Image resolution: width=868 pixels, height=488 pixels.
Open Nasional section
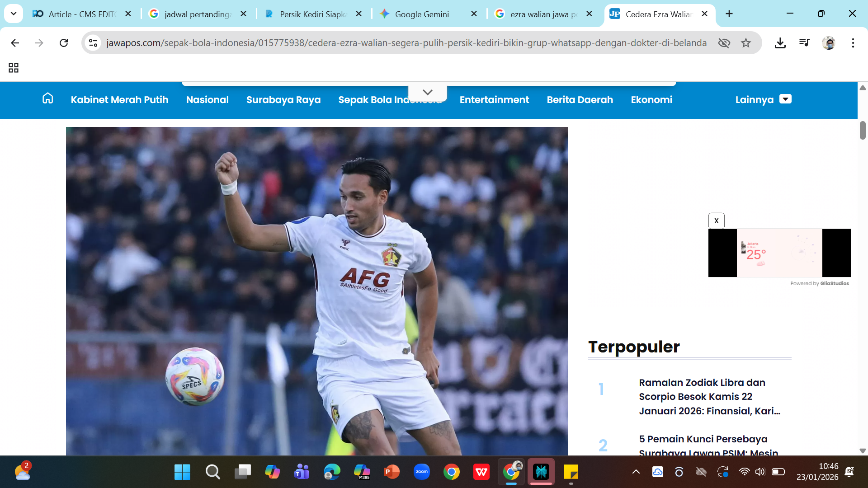[208, 100]
